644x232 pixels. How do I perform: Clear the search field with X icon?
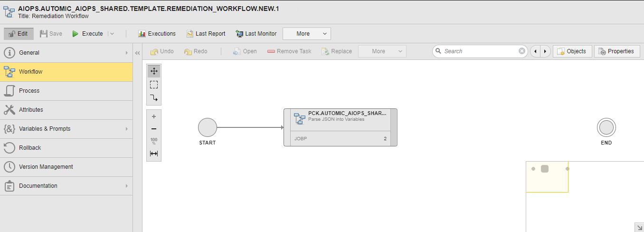click(521, 51)
